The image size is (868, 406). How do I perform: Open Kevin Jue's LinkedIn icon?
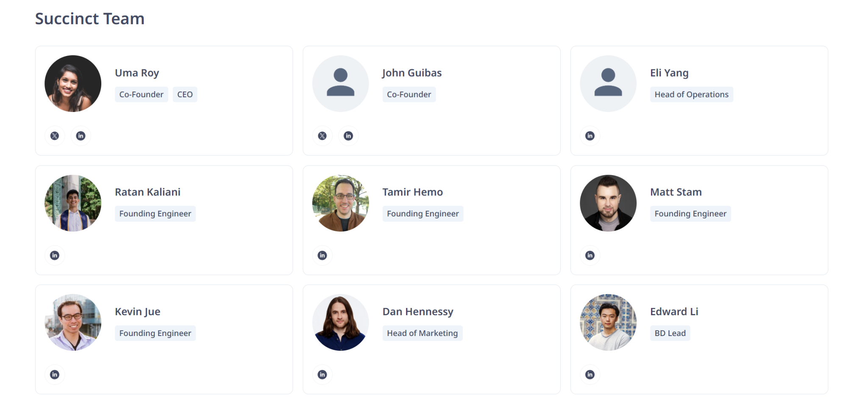[55, 375]
